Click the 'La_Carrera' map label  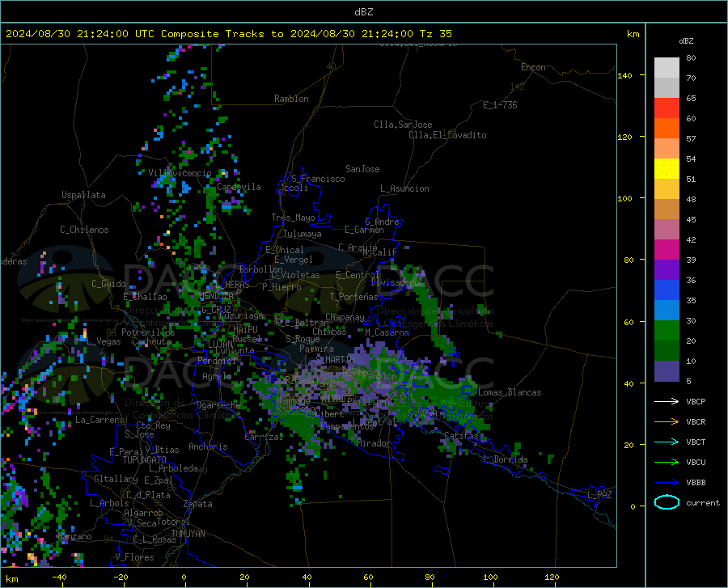click(99, 420)
